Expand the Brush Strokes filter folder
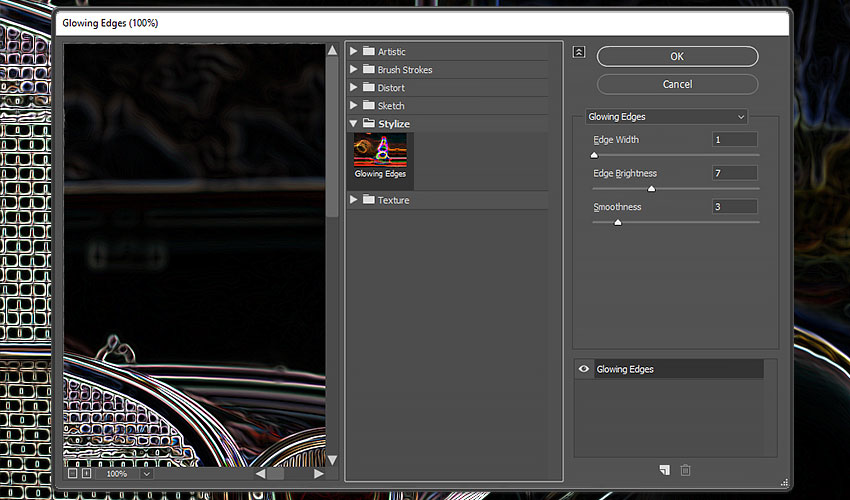 [353, 69]
